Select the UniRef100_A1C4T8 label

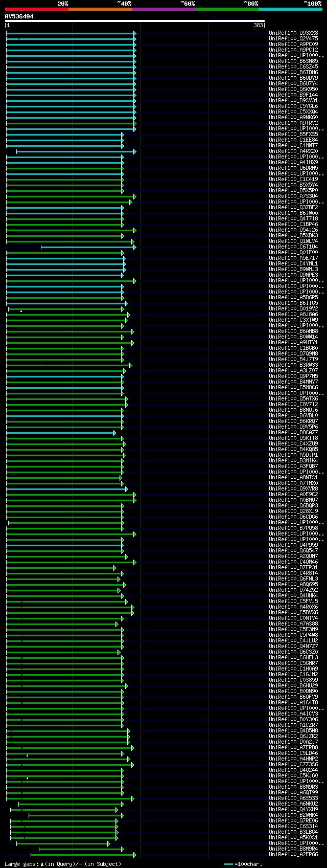(293, 702)
